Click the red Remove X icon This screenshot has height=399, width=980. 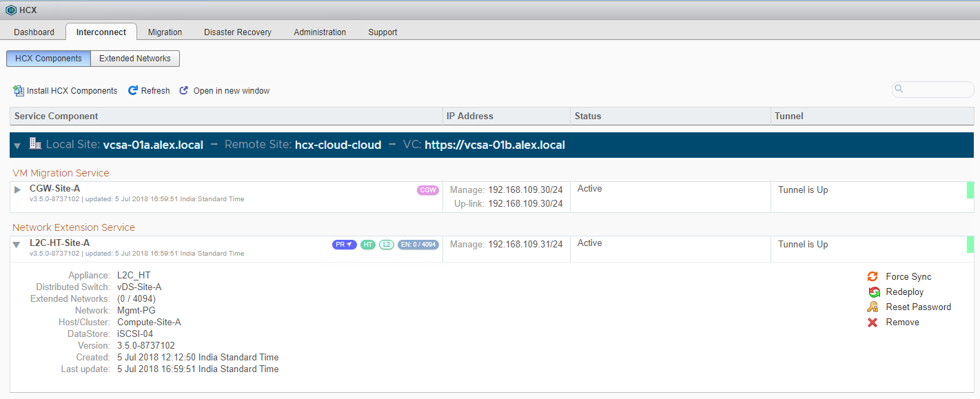(872, 323)
